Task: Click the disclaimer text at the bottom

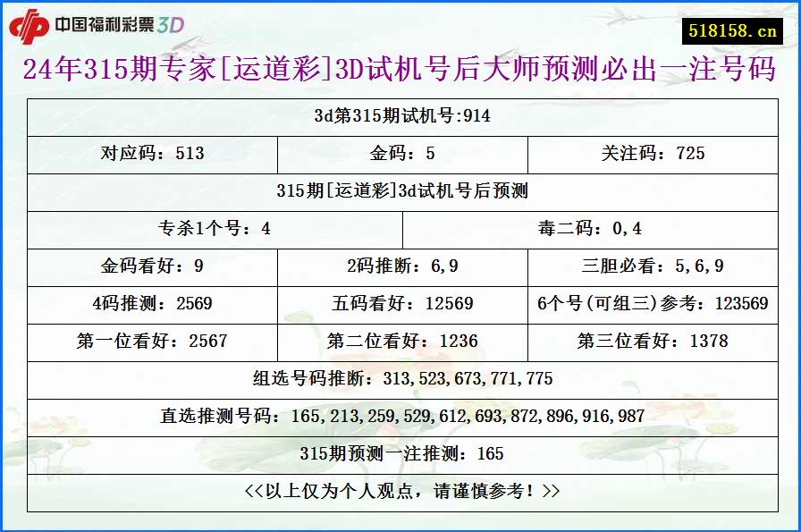Action: (x=400, y=491)
